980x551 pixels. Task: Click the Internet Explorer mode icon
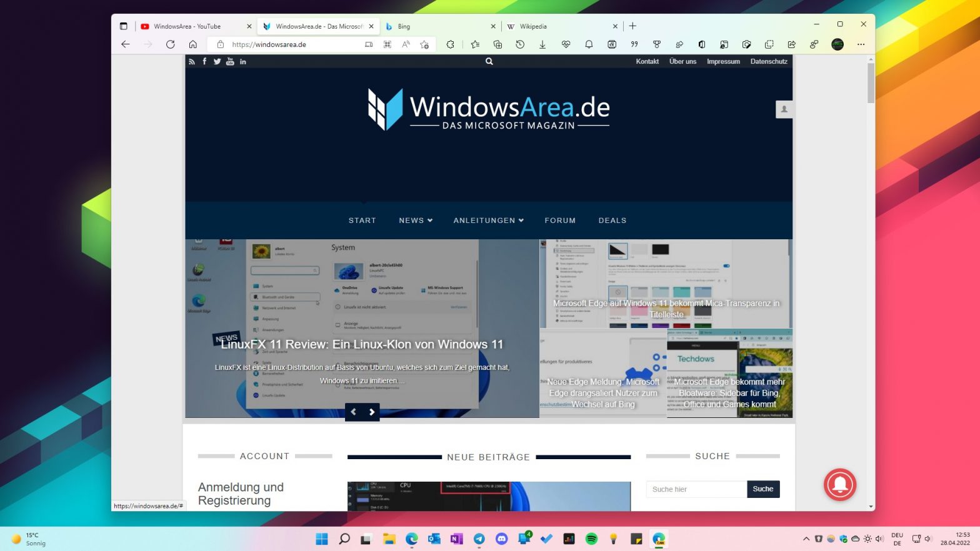tap(724, 44)
